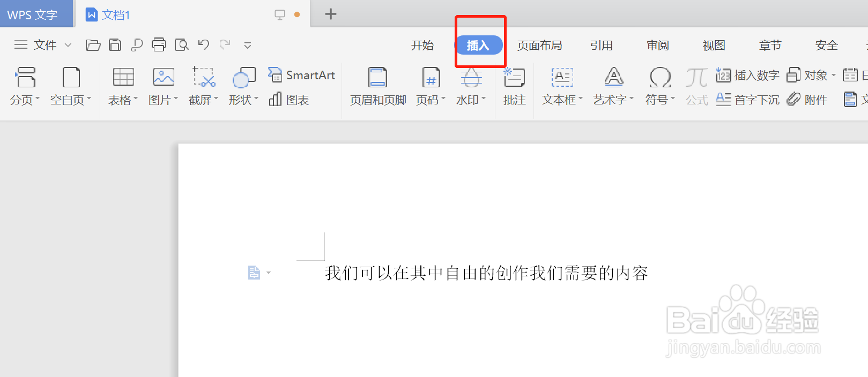Insert a picture with 图片 icon

(x=164, y=77)
